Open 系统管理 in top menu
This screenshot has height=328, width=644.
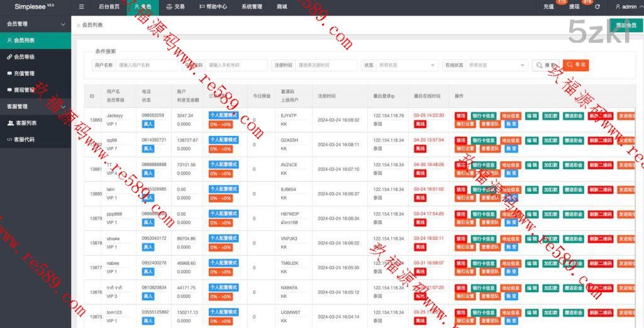tap(252, 6)
